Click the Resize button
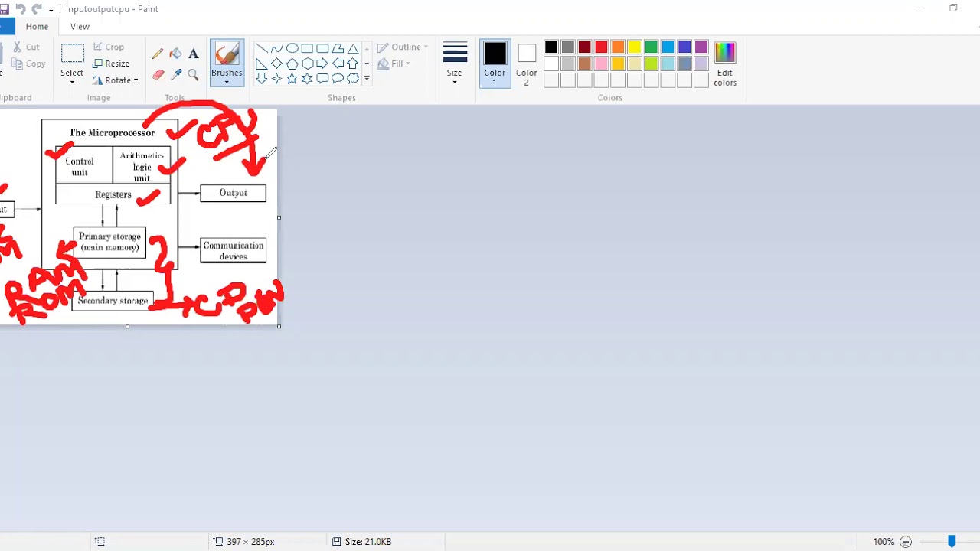 [111, 64]
